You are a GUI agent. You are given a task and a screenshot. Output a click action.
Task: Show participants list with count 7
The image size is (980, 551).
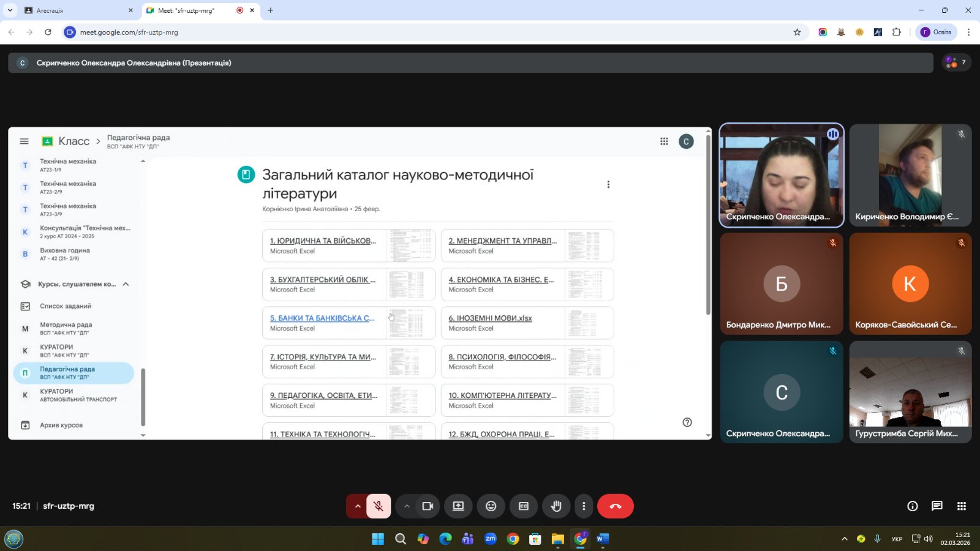point(956,62)
